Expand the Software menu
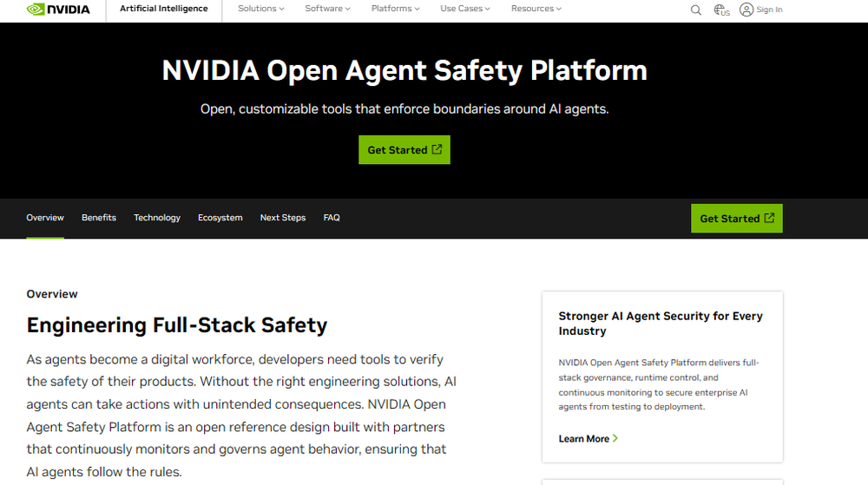This screenshot has width=868, height=485. [327, 9]
